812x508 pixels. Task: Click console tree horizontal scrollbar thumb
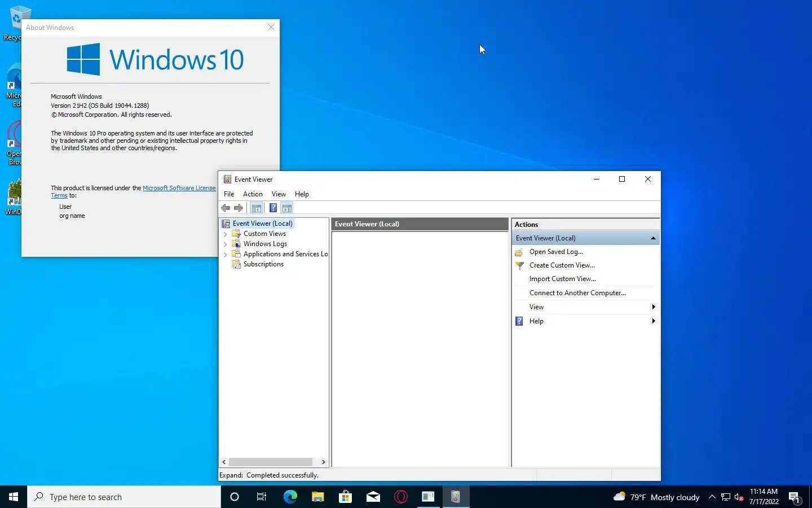pyautogui.click(x=271, y=462)
